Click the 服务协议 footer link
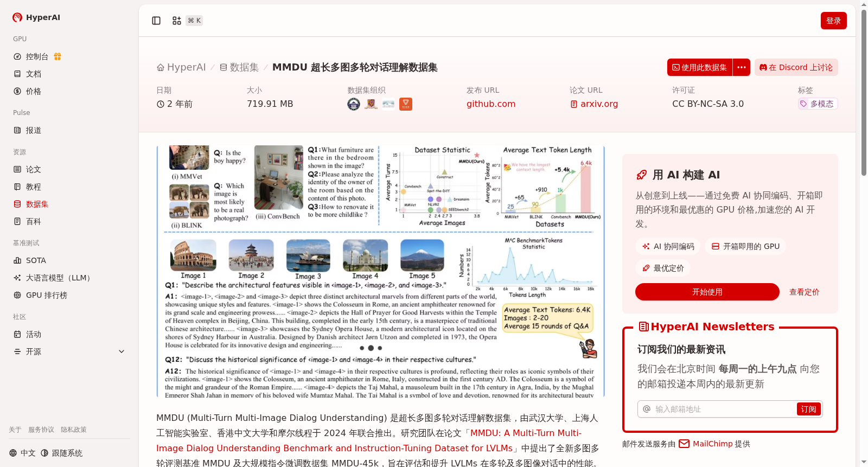 [x=41, y=430]
